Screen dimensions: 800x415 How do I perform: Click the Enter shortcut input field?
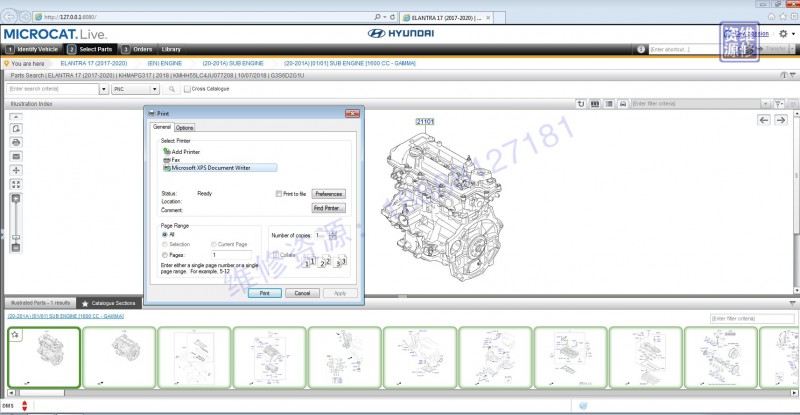684,49
